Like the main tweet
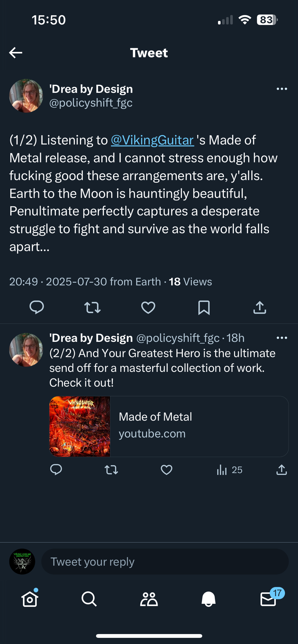 click(x=148, y=308)
